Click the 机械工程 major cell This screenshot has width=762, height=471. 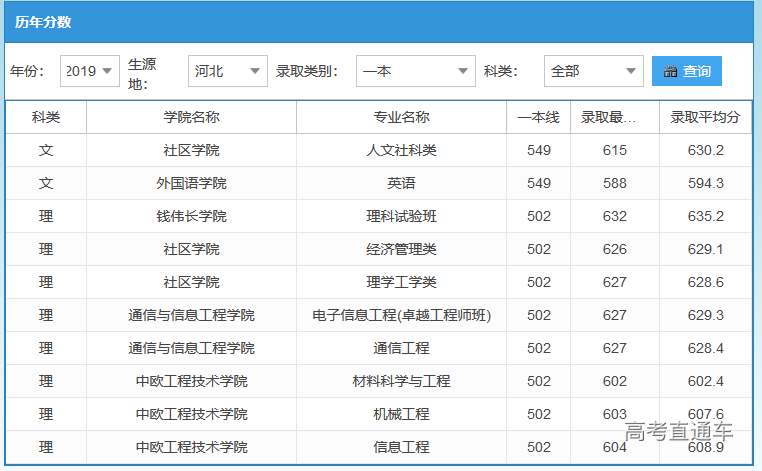pyautogui.click(x=401, y=414)
